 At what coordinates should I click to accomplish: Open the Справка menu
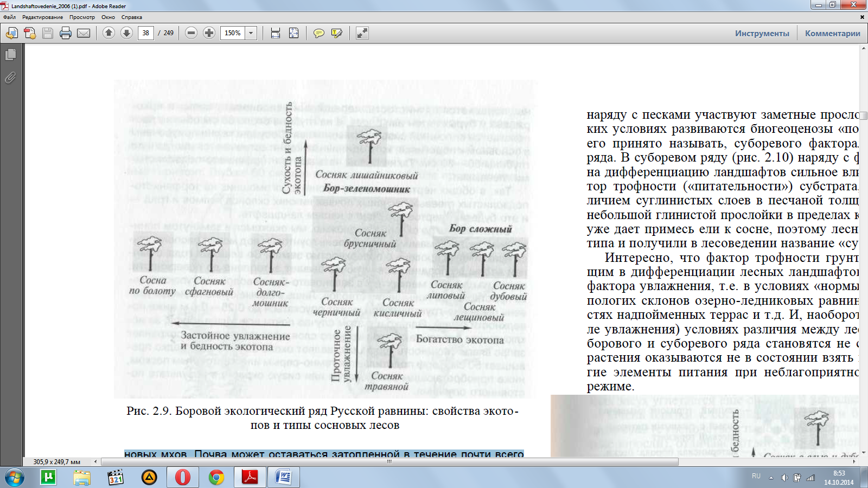(132, 17)
